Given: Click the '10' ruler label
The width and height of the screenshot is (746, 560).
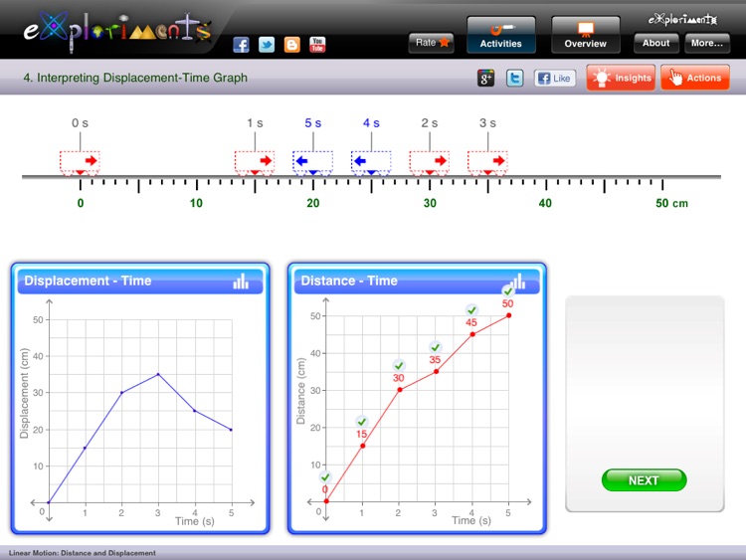Looking at the screenshot, I should 196,203.
